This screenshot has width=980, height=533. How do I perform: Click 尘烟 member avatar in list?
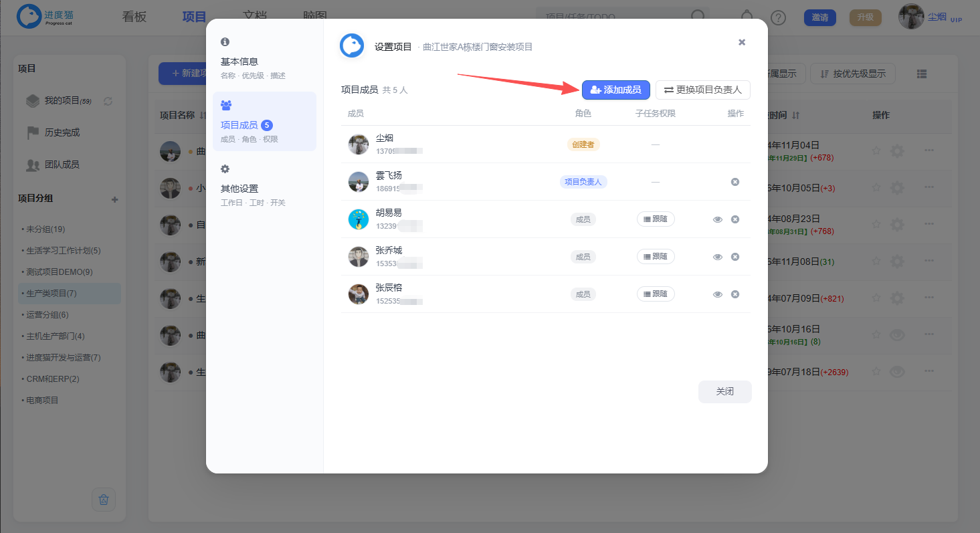point(359,144)
